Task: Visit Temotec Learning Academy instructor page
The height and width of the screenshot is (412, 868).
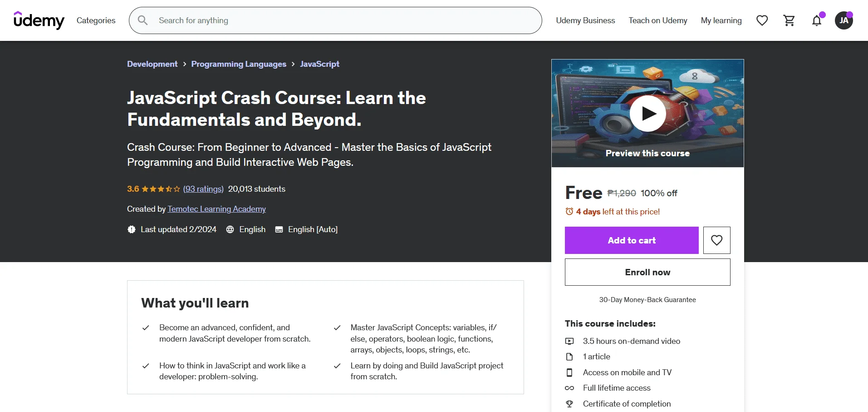Action: point(216,209)
